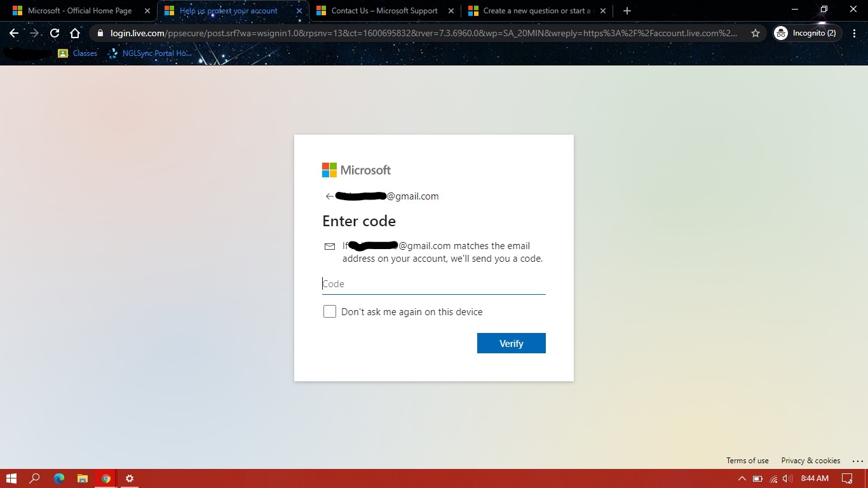This screenshot has width=868, height=488.
Task: Open a new browser tab
Action: click(627, 11)
